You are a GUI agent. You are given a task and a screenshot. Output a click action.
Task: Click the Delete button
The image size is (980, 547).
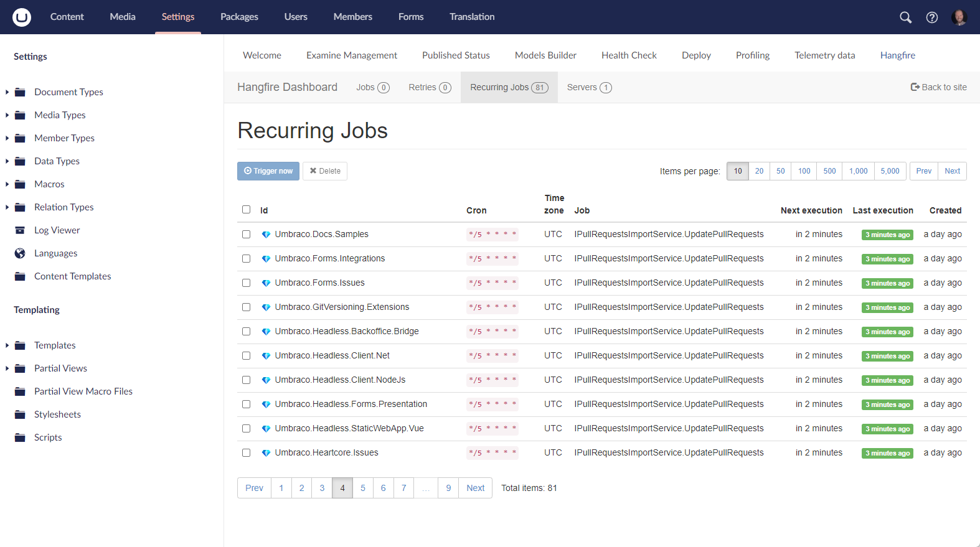(x=325, y=171)
